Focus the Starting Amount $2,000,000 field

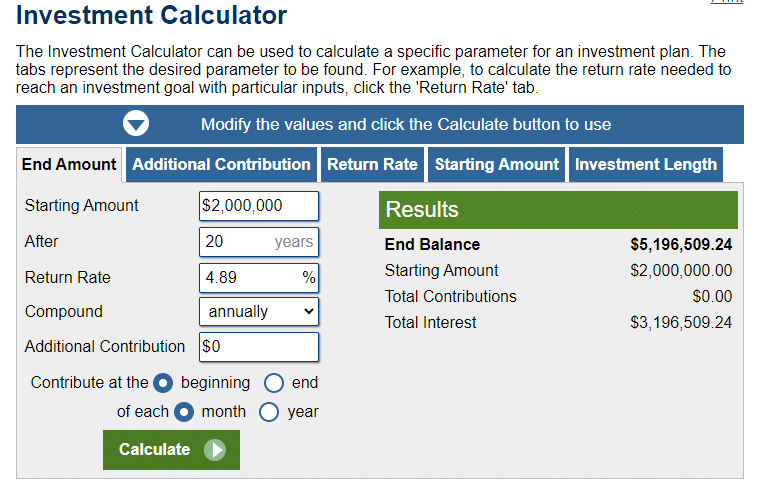[x=259, y=206]
